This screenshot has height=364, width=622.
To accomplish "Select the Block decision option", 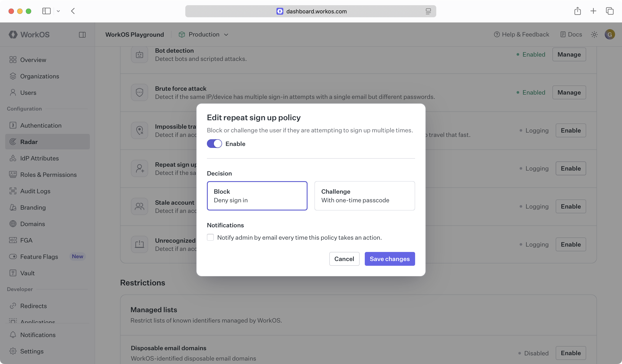I will coord(257,196).
